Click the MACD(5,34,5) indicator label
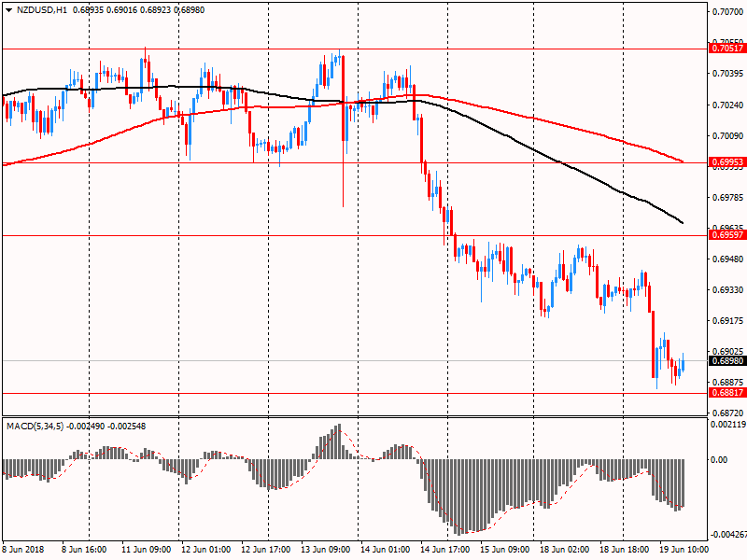Screen dimensions: 747x560 tap(35, 427)
